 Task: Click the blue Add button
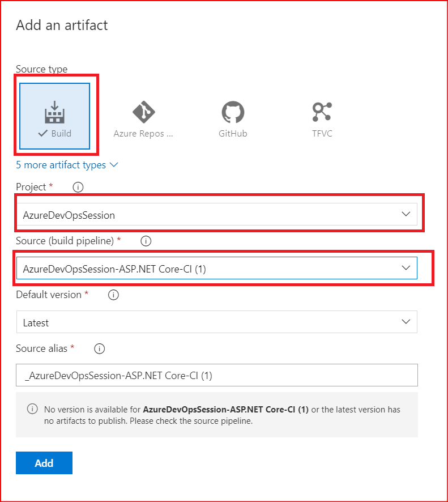(x=44, y=463)
